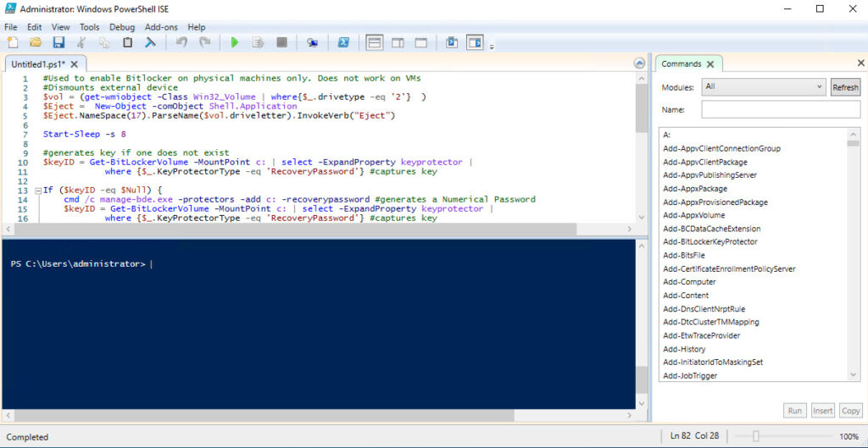The height and width of the screenshot is (448, 868).
Task: Save the script with the floppy icon
Action: (x=58, y=42)
